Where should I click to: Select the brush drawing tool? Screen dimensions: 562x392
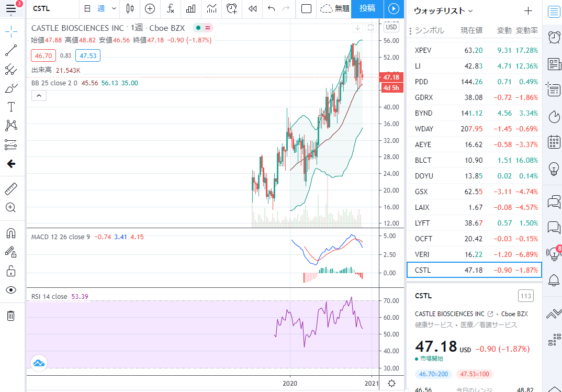[11, 88]
